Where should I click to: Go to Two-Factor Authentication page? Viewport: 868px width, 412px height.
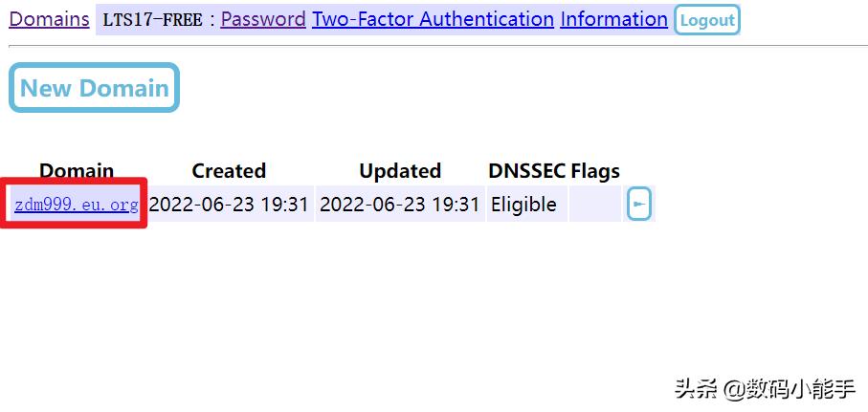[433, 19]
